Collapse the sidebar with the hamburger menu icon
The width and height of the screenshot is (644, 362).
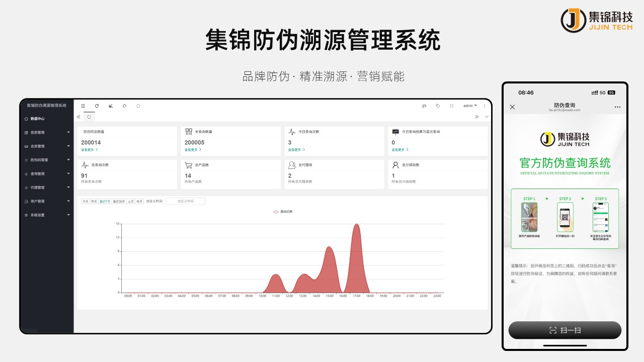pyautogui.click(x=83, y=106)
